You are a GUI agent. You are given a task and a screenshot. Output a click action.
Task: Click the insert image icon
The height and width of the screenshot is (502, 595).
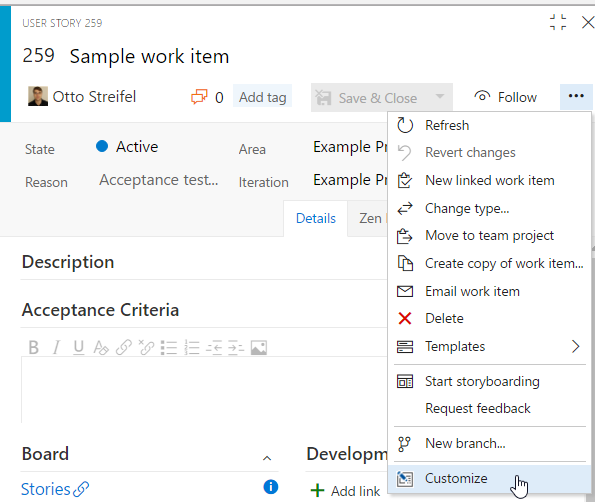pyautogui.click(x=259, y=347)
